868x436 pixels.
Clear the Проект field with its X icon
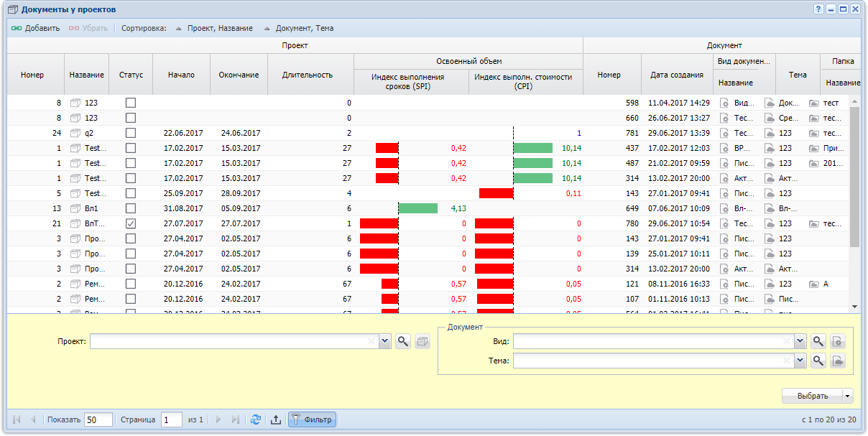371,341
